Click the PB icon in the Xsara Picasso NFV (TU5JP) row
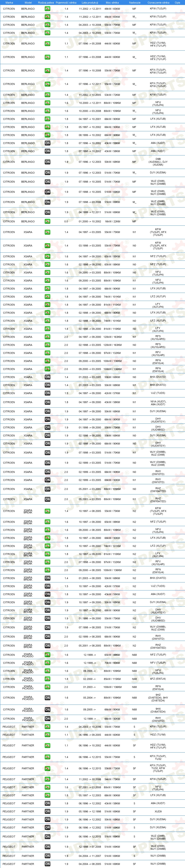The width and height of the screenshot is (185, 868). [x=48, y=662]
